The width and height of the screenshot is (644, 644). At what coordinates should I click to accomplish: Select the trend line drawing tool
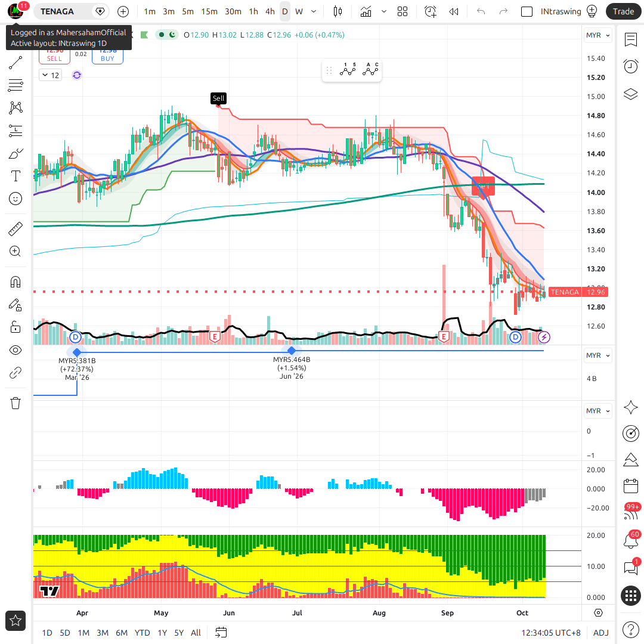point(16,63)
